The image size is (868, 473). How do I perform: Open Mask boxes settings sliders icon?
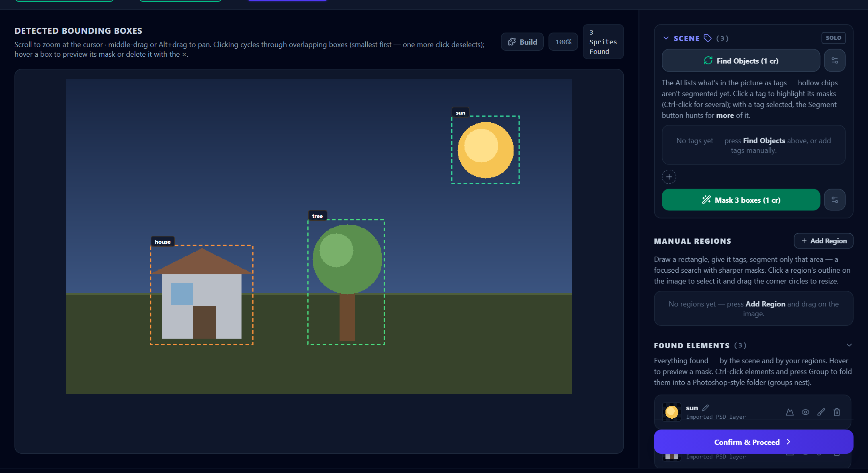click(835, 200)
